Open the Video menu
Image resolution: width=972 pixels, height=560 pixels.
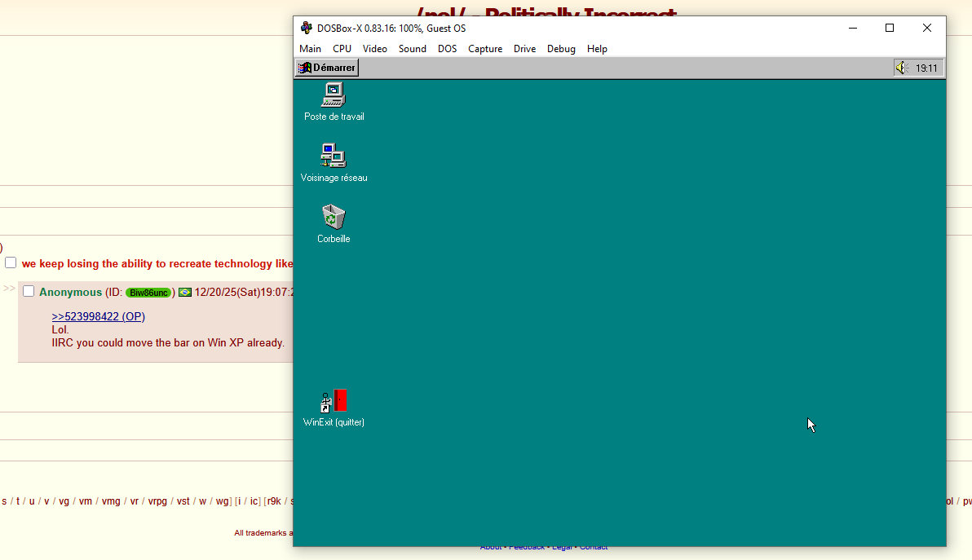pos(374,49)
